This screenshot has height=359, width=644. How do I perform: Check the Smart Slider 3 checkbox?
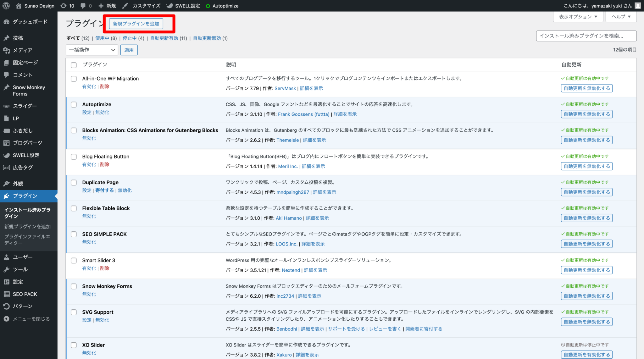point(74,261)
